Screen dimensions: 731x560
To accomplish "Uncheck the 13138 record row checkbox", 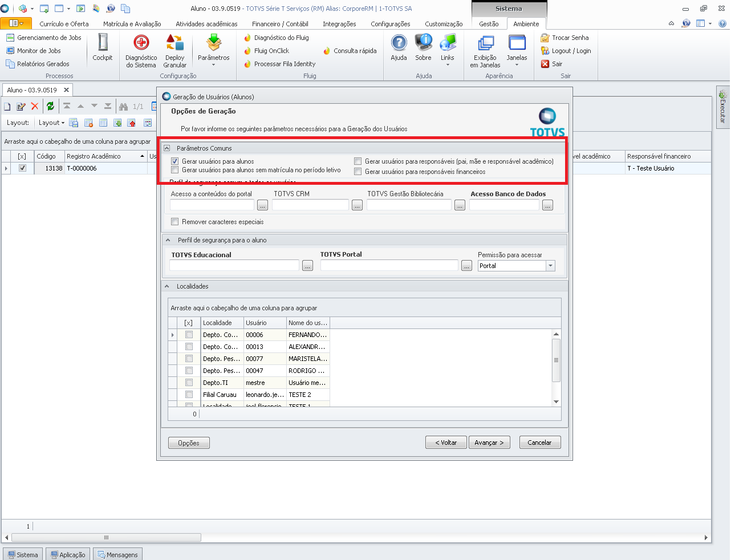I will [22, 168].
